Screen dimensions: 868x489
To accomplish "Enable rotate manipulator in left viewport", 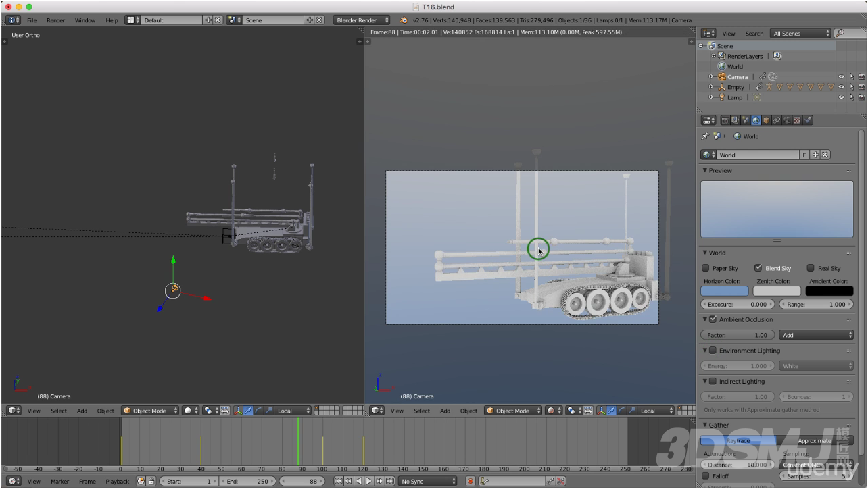I will [x=258, y=411].
